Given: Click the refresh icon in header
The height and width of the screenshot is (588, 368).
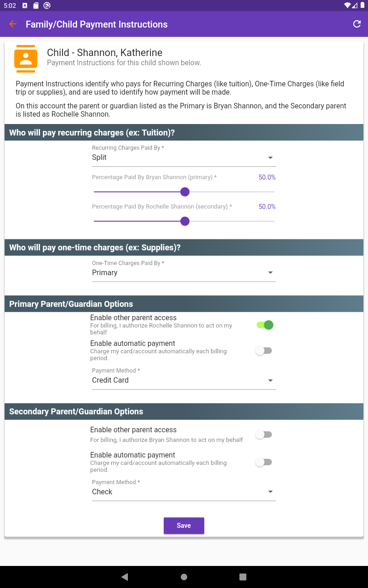Looking at the screenshot, I should [357, 24].
